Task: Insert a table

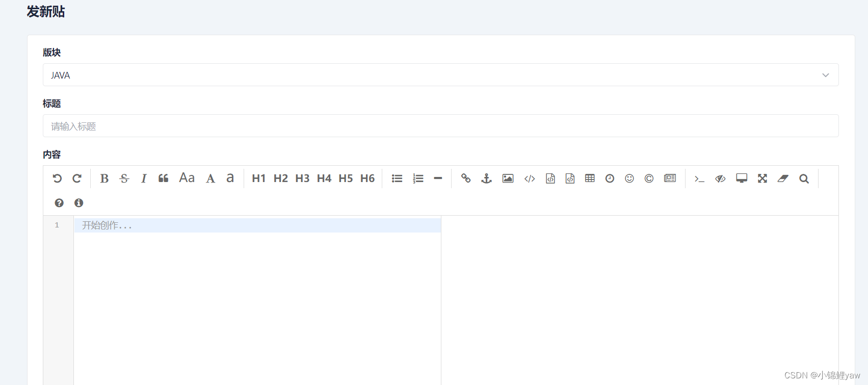Action: (x=590, y=178)
